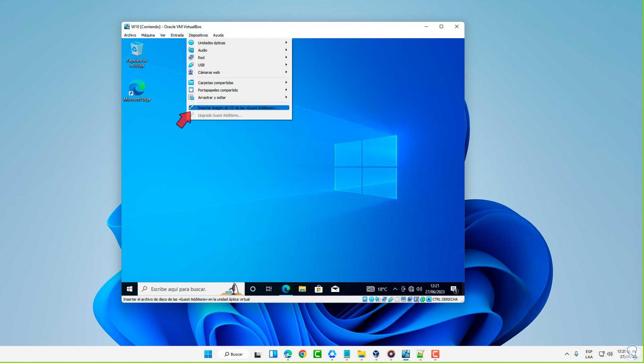Viewport: 644px width, 363px height.
Task: Click the audio indicator in the VirtualBox status bar
Action: click(378, 299)
